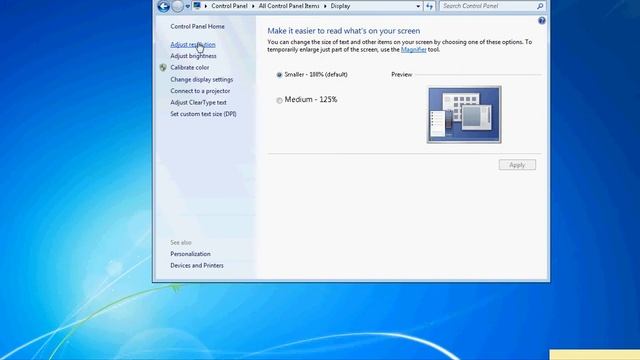Click the Apply button
Image resolution: width=640 pixels, height=360 pixels.
coord(517,165)
